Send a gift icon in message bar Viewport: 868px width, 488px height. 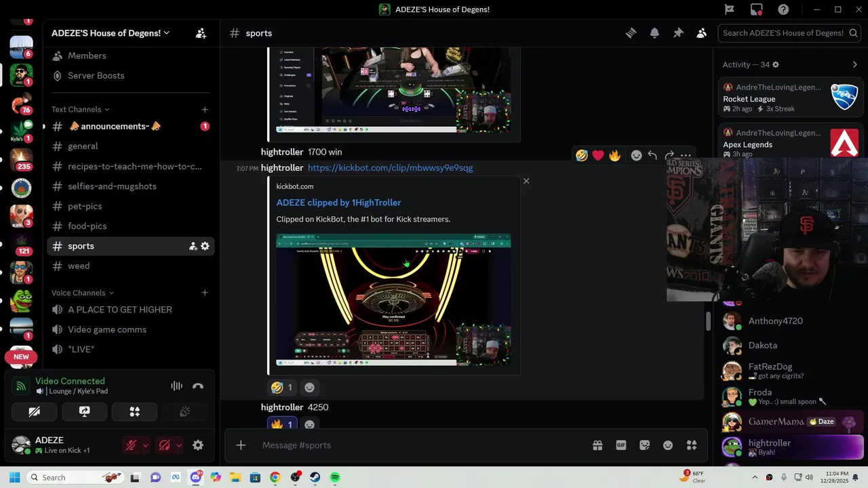tap(597, 445)
